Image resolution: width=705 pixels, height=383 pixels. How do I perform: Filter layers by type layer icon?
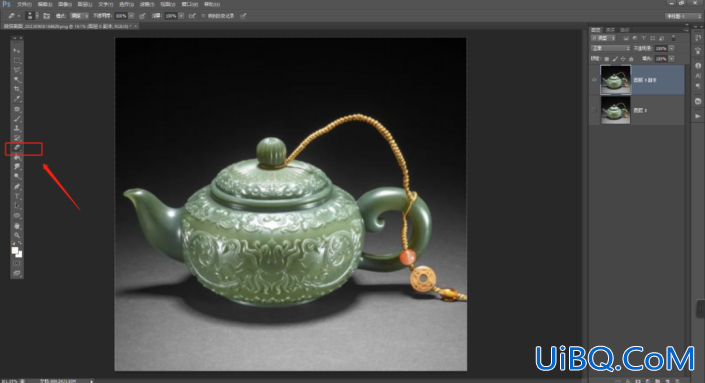(643, 38)
